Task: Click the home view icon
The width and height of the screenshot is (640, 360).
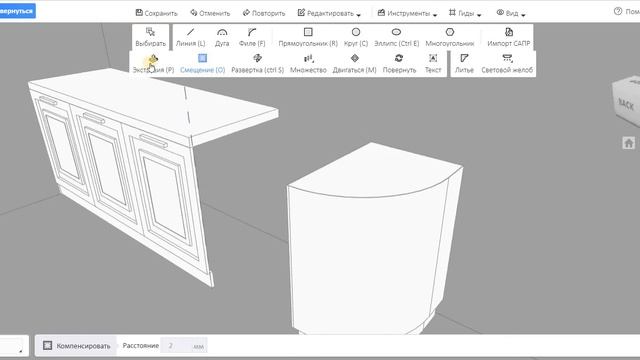Action: pos(629,143)
